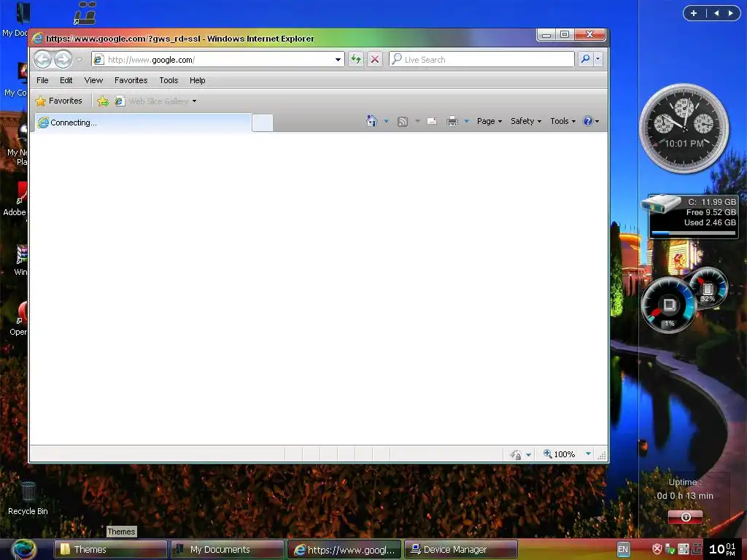Screen dimensions: 747x560
Task: Expand the address bar URL history dropdown
Action: 338,60
